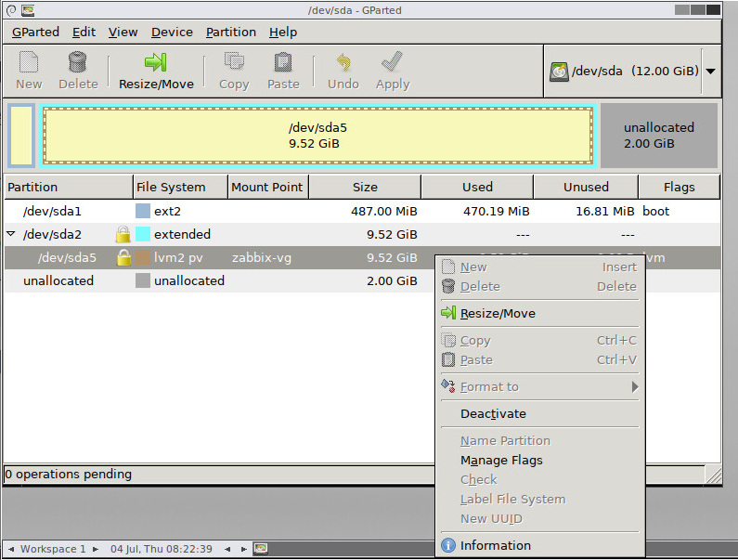Click the Delete trash can toolbar icon
This screenshot has width=738, height=560.
pos(78,62)
